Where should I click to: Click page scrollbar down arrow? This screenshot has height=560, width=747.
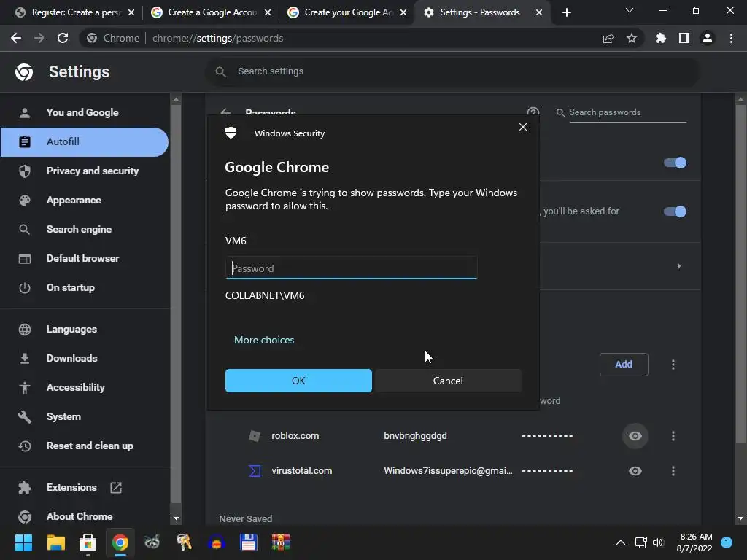click(x=740, y=518)
